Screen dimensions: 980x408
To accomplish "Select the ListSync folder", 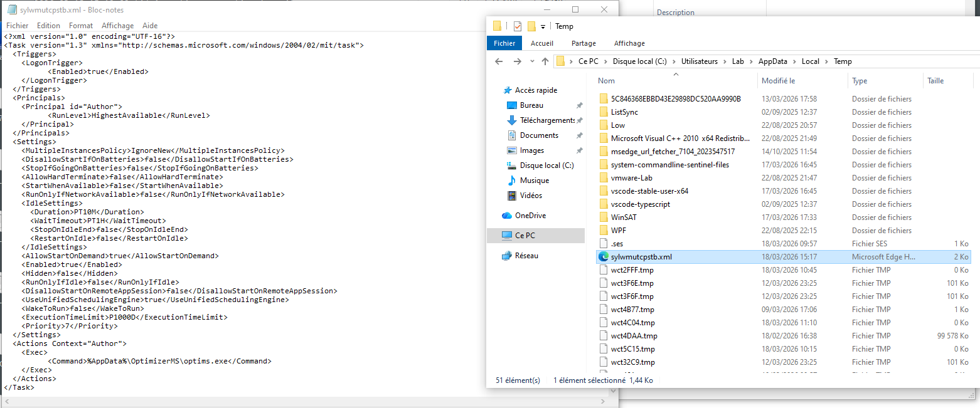I will click(624, 112).
